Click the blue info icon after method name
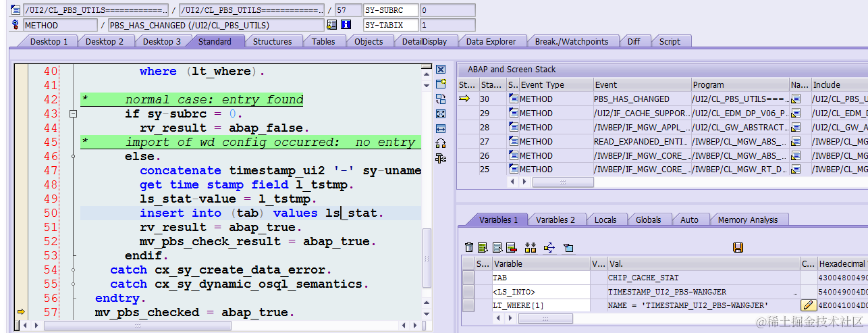868x333 pixels. point(346,25)
